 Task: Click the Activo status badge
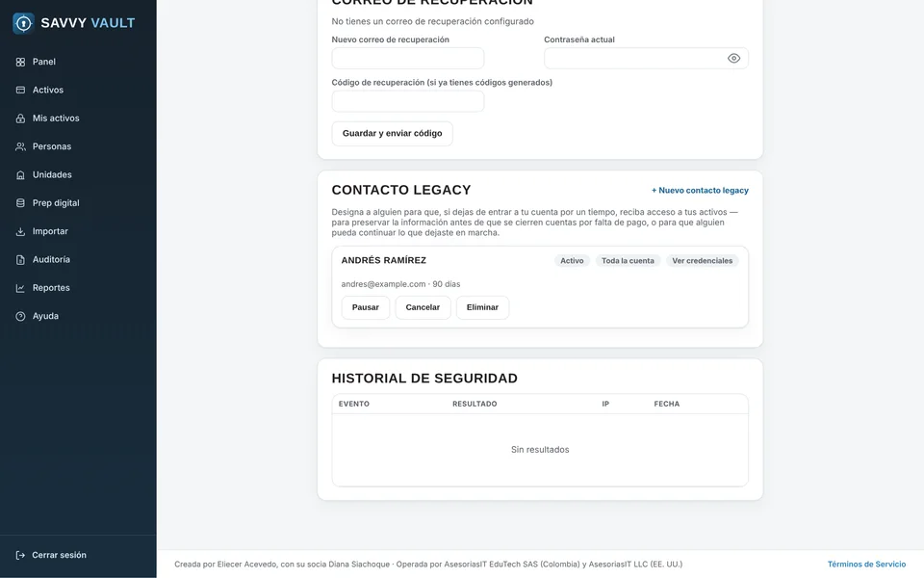(572, 261)
